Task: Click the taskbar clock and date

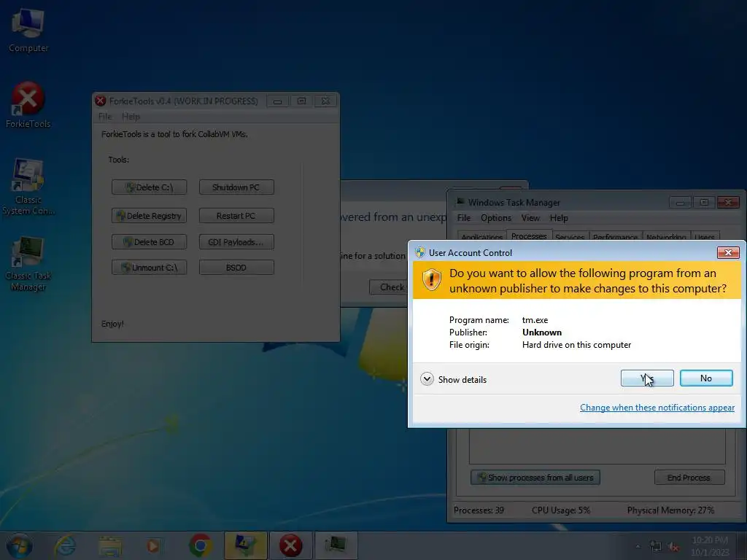Action: pyautogui.click(x=710, y=546)
